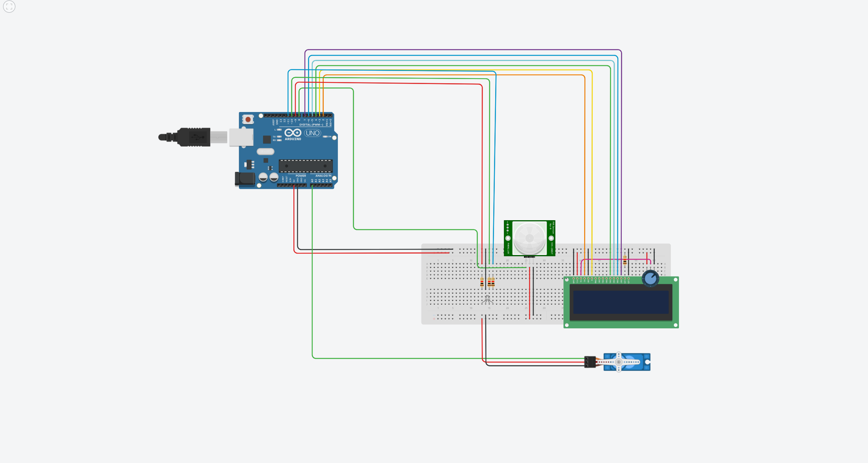
Task: Click the purple wire top horizontal segment
Action: [x=460, y=50]
